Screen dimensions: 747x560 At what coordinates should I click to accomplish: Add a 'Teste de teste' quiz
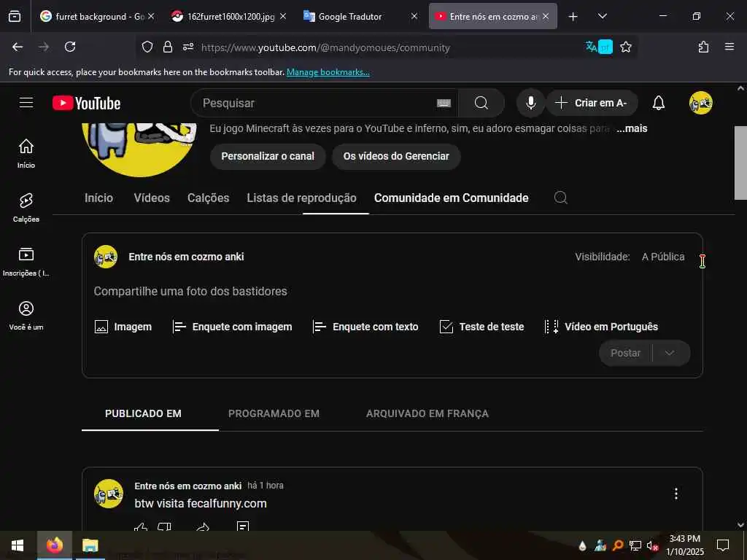[481, 327]
